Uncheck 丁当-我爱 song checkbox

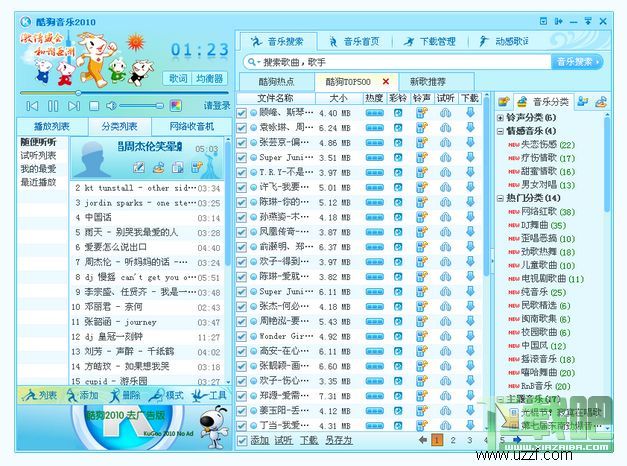pos(241,426)
